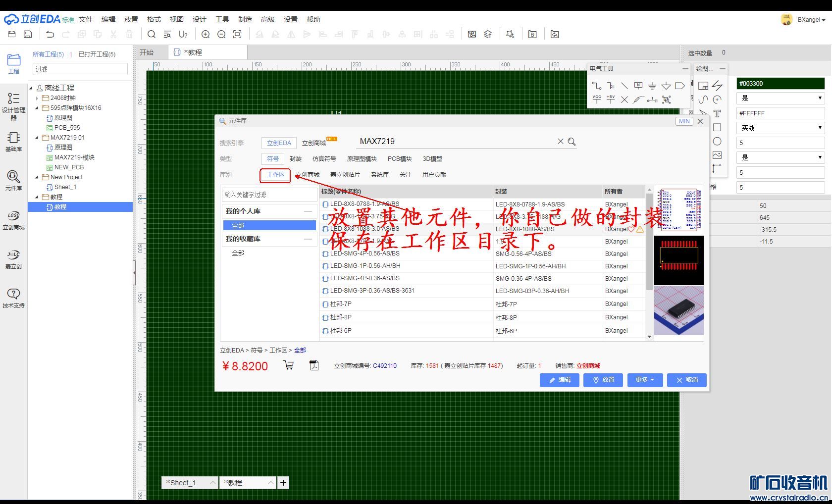832x504 pixels.
Task: Open the 工程 (Project) sidebar panel
Action: point(13,63)
